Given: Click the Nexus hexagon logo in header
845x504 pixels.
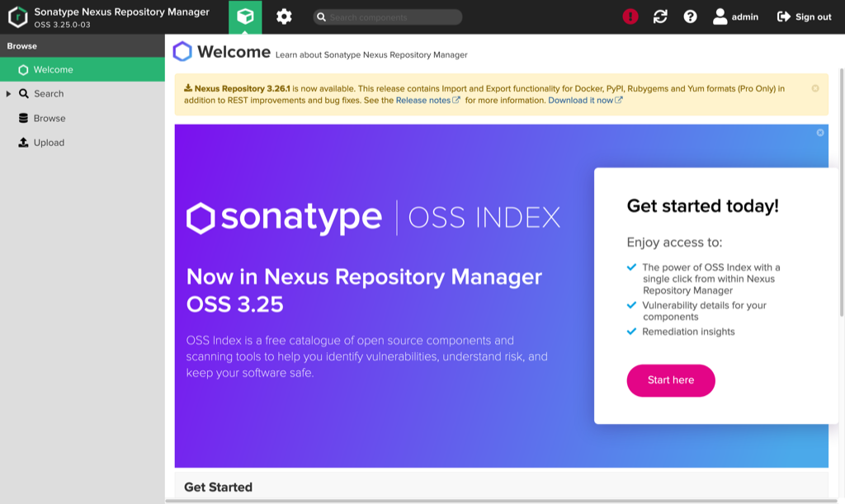Looking at the screenshot, I should (x=18, y=16).
